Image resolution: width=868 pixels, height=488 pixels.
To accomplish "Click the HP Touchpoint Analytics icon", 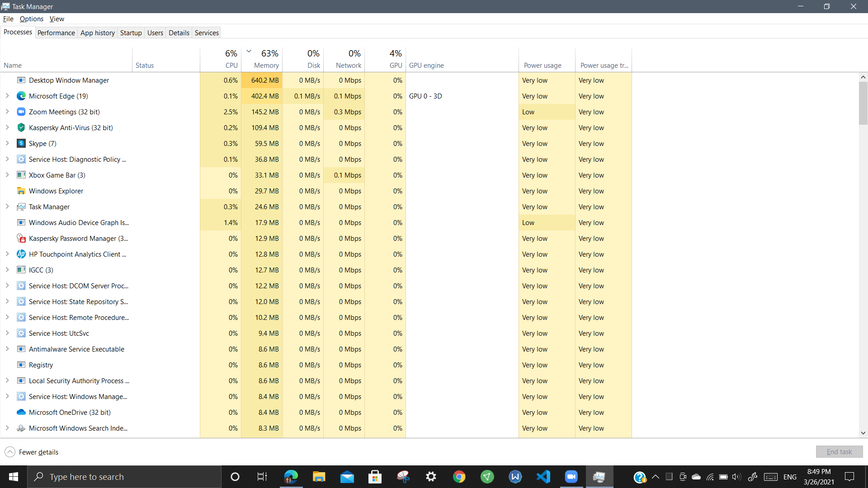I will pos(21,254).
